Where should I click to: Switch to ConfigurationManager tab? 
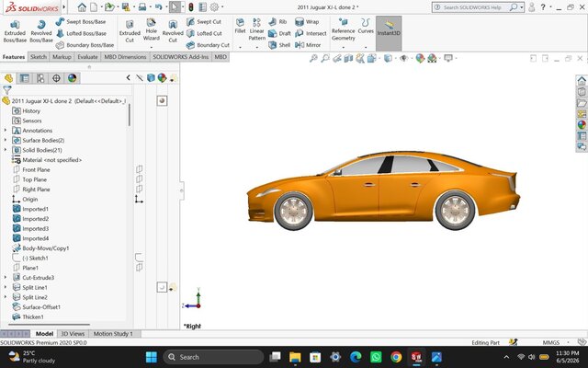click(40, 78)
